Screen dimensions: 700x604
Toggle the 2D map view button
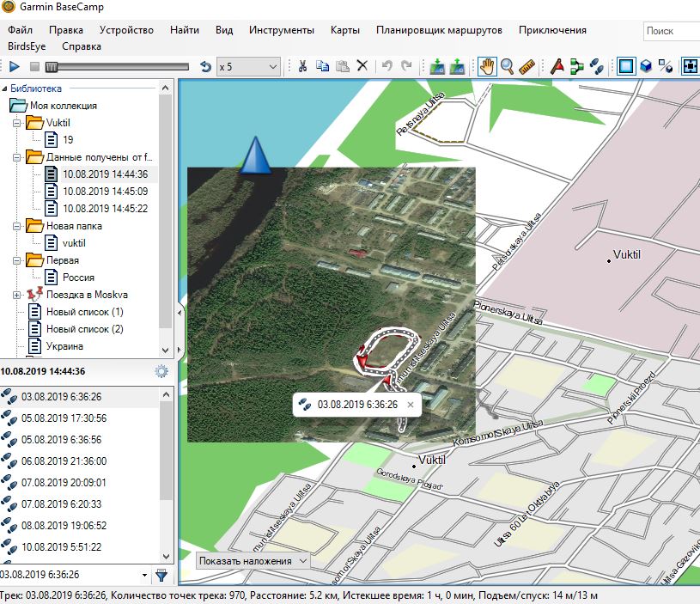point(627,66)
